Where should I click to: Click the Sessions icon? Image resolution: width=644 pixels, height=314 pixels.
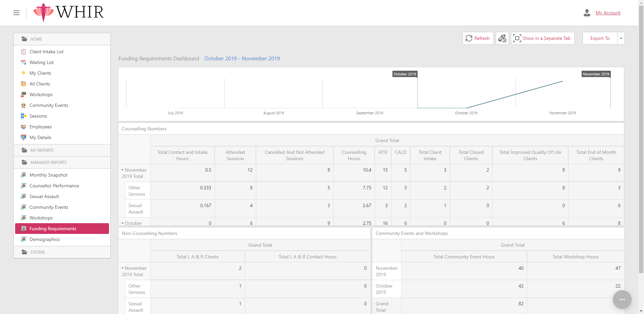tap(23, 116)
